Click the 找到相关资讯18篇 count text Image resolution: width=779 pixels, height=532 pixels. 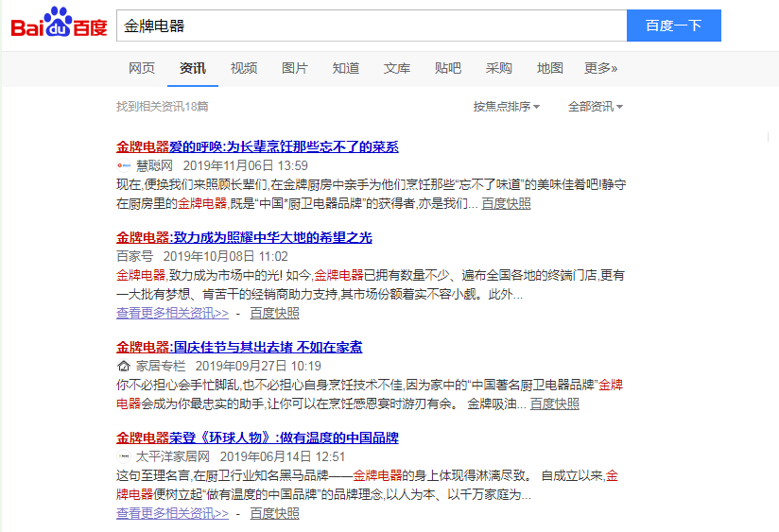click(x=162, y=106)
